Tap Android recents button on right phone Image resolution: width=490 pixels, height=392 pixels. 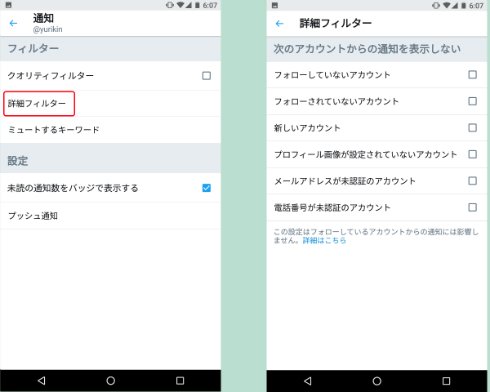[x=446, y=381]
